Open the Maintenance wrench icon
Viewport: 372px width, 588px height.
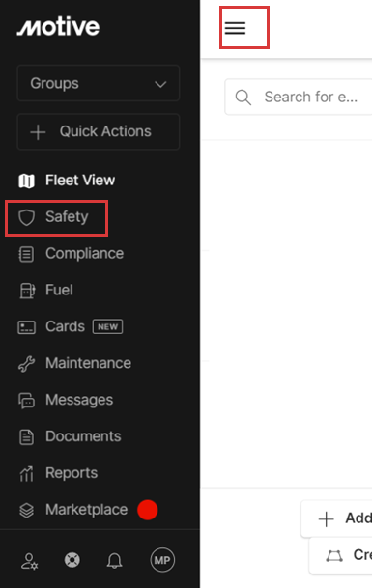pos(27,364)
